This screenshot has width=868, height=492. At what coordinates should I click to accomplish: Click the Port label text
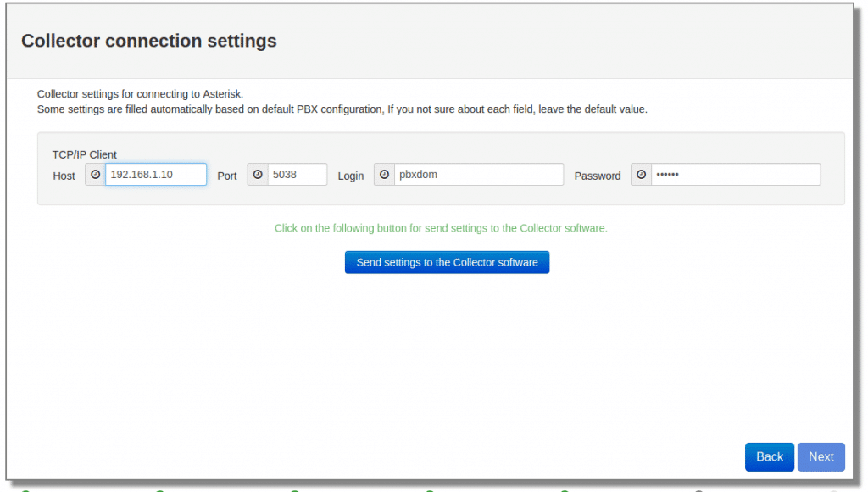click(227, 176)
